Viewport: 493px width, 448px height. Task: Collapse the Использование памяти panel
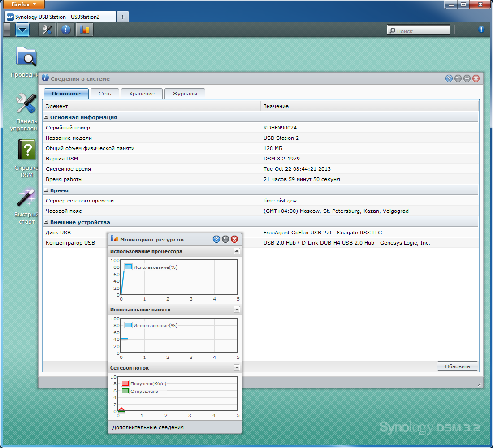pos(237,309)
